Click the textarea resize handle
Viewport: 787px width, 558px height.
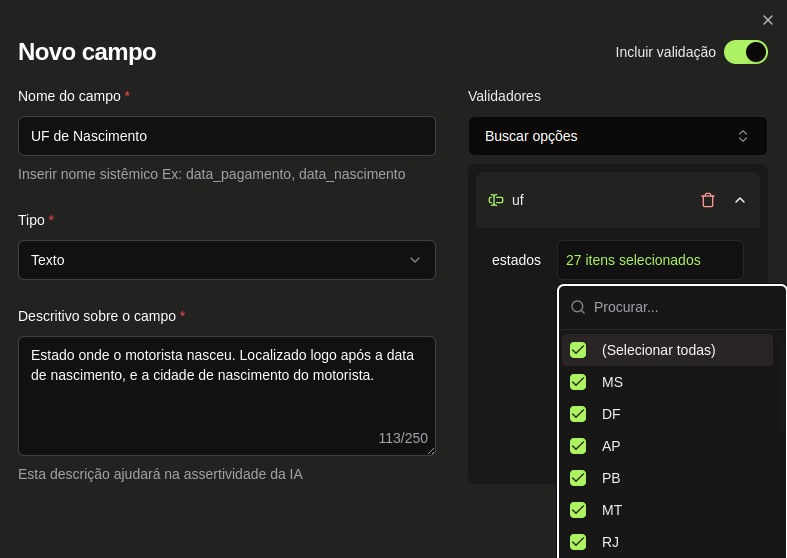click(x=431, y=451)
